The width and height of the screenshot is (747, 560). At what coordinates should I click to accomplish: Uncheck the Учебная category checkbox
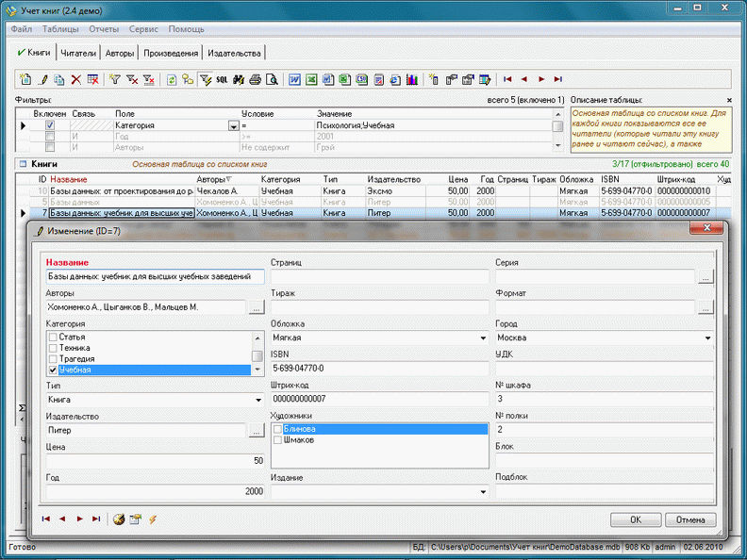[x=53, y=371]
